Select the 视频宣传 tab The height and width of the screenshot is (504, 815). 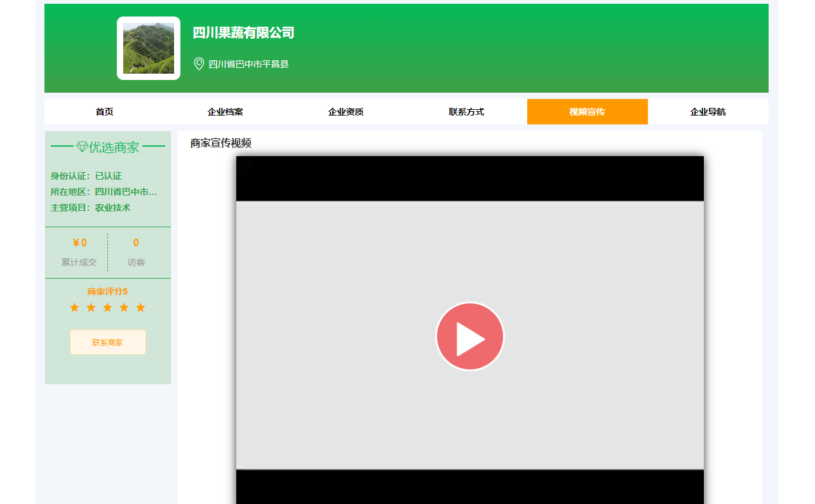click(x=587, y=112)
